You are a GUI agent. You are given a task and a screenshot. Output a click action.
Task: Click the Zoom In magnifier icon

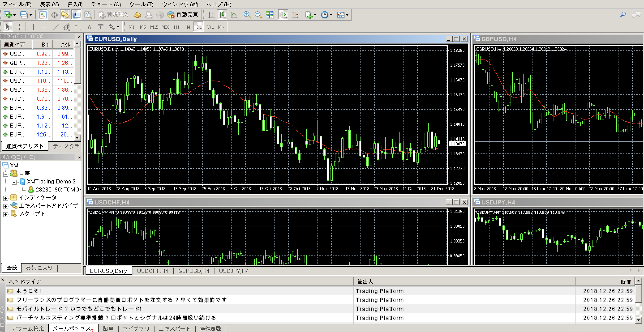pyautogui.click(x=247, y=15)
